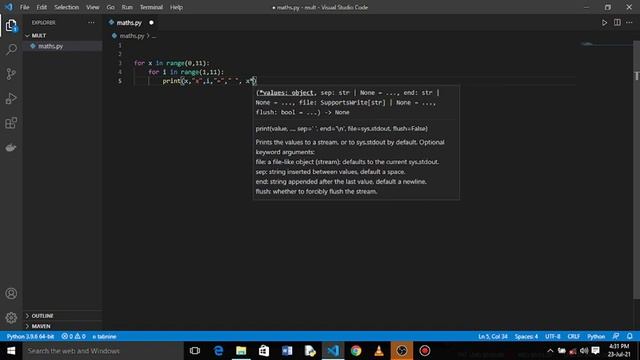Change indentation via Spaces: 4

(526, 336)
